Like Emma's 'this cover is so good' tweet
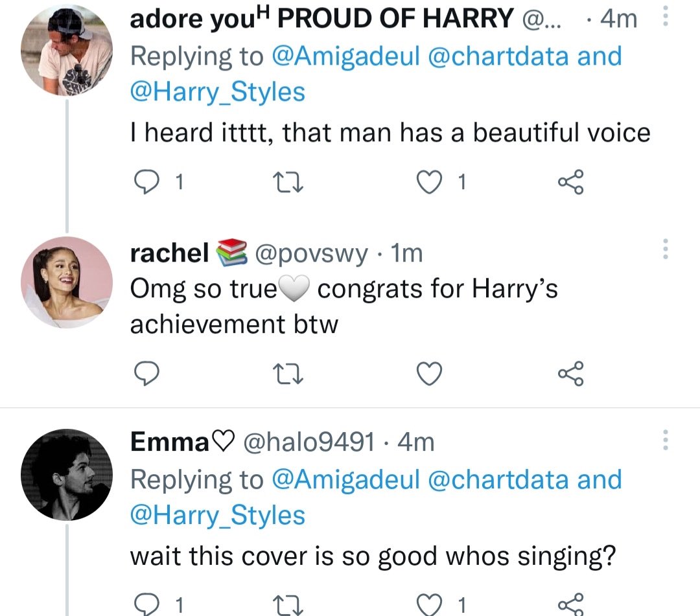The image size is (700, 616). tap(429, 605)
